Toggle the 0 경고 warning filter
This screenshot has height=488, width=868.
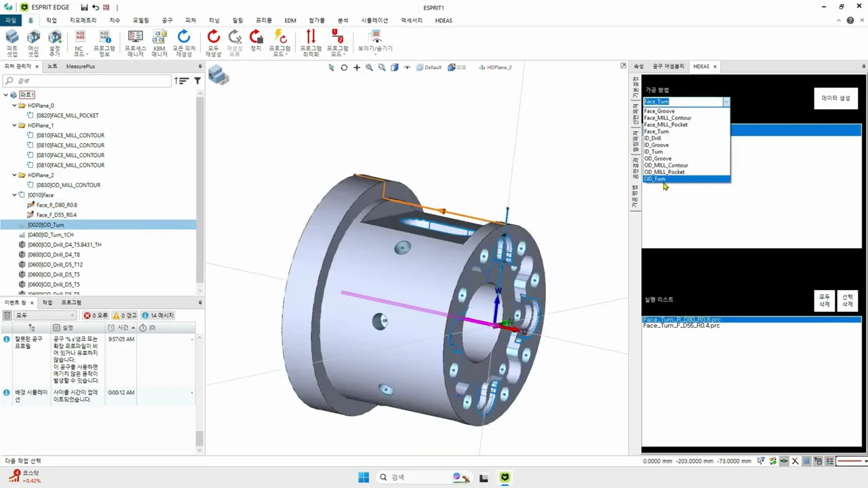click(x=125, y=316)
